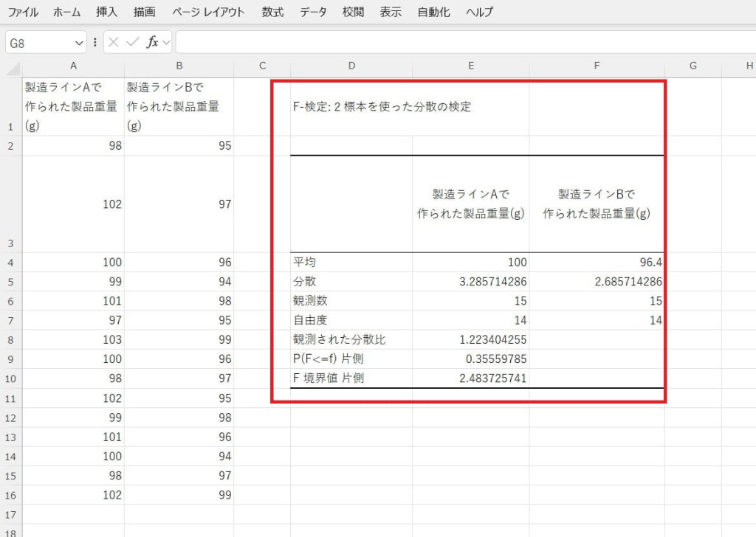Expand the chevron next to the fx icon

click(x=166, y=43)
